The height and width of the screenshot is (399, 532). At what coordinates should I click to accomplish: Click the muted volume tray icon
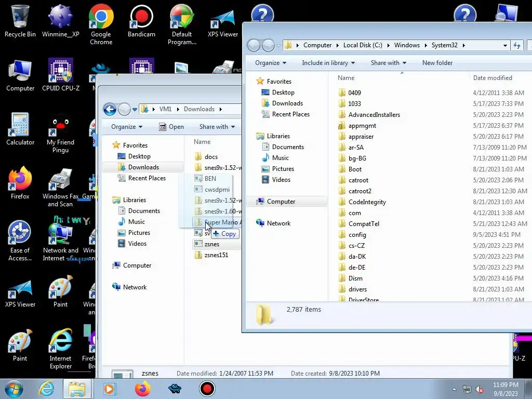(480, 389)
